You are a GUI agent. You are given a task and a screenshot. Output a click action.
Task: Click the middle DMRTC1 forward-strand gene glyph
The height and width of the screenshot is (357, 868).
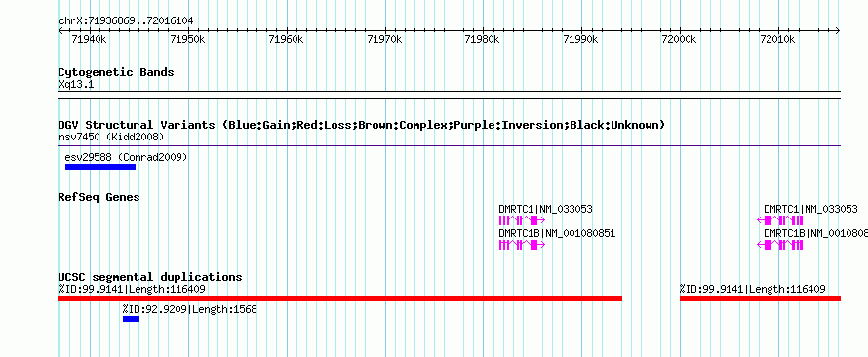tap(522, 220)
